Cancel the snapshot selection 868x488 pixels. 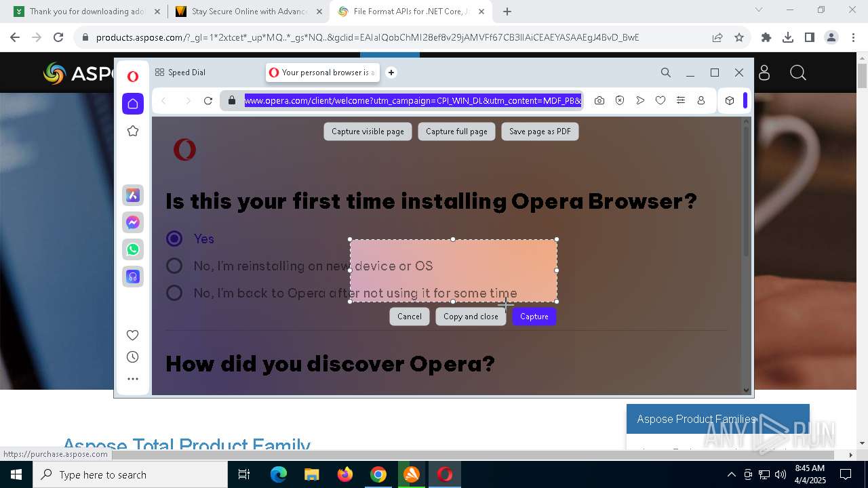coord(410,317)
